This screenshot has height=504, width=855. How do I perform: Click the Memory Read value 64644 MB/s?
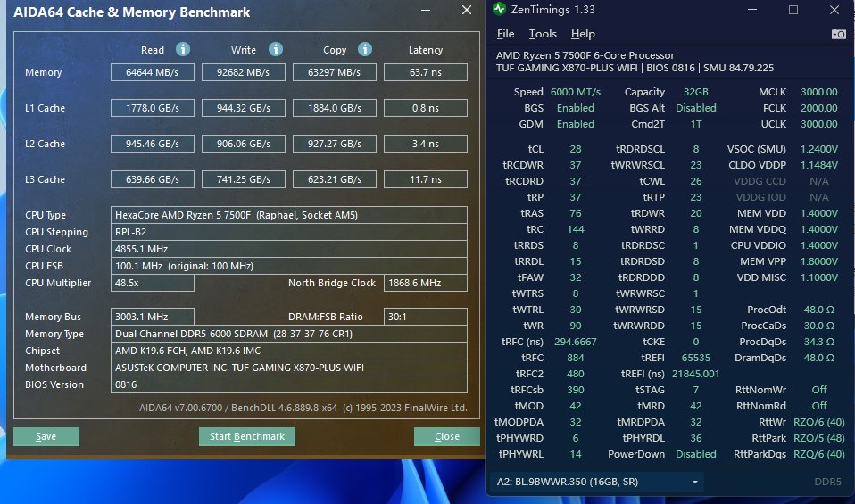tap(152, 72)
